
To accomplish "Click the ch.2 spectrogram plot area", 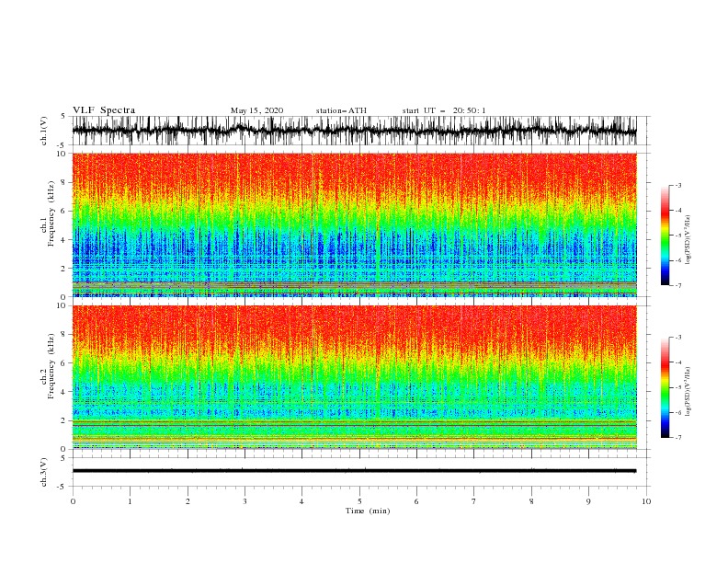I will click(354, 377).
